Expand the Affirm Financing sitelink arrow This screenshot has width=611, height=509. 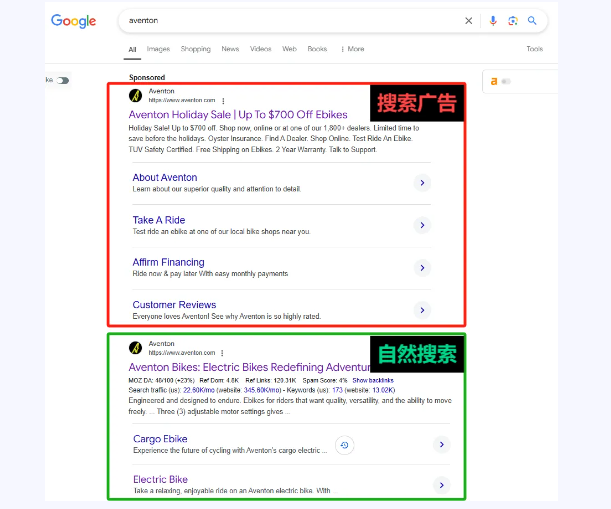pos(422,268)
